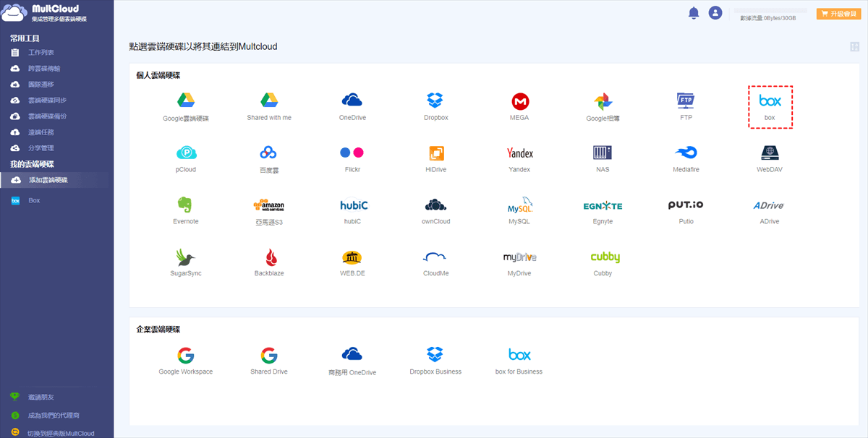Open user account avatar menu

pyautogui.click(x=715, y=13)
